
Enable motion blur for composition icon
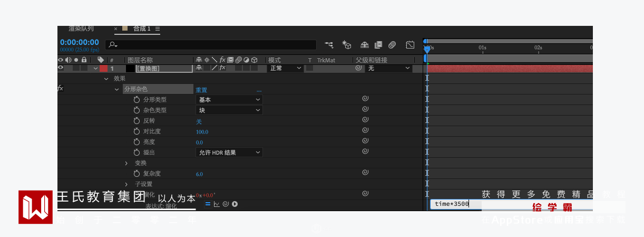coord(392,45)
